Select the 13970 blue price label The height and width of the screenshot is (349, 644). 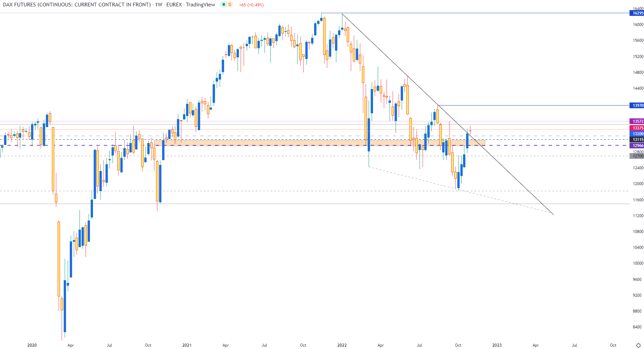pyautogui.click(x=637, y=106)
